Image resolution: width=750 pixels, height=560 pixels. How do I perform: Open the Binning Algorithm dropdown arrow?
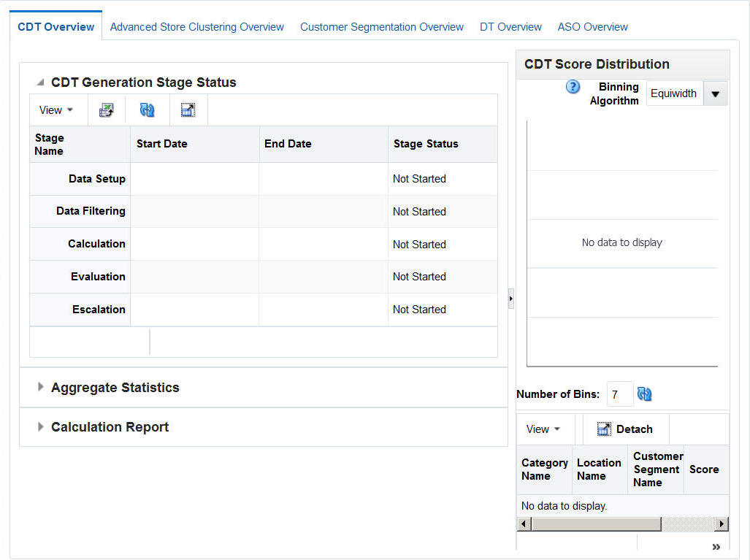coord(716,93)
